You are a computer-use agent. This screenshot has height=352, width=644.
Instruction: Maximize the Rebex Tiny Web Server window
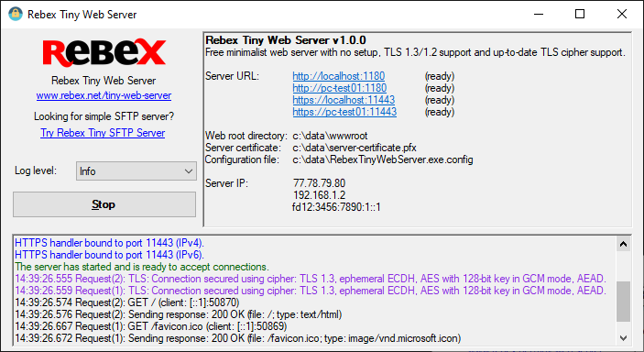click(x=580, y=14)
